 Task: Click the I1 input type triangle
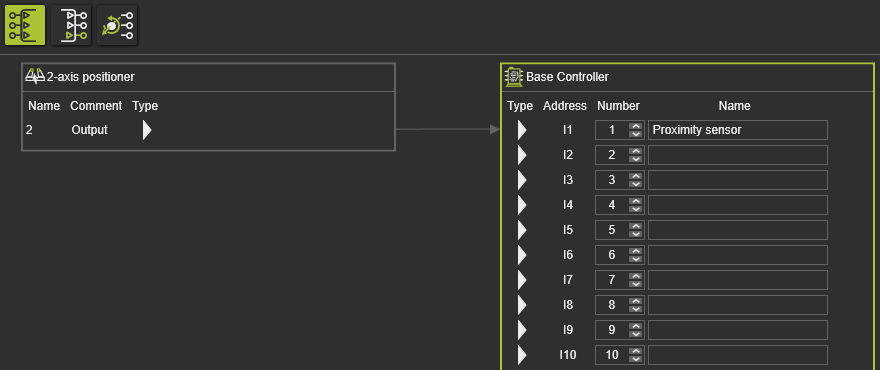[x=522, y=130]
